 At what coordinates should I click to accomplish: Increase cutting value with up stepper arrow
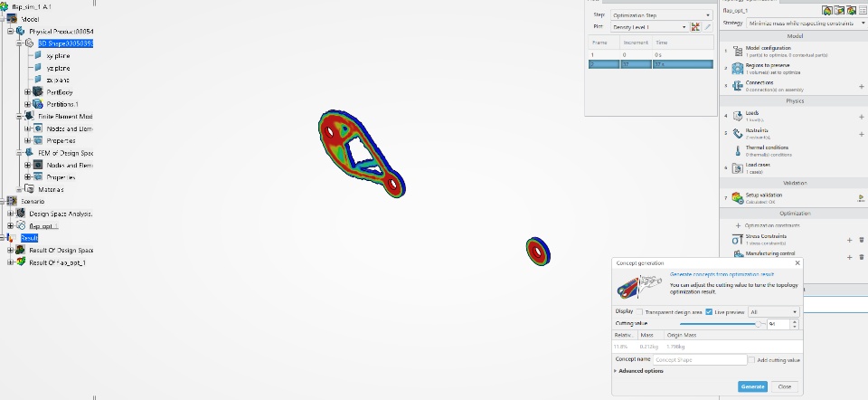pos(795,321)
